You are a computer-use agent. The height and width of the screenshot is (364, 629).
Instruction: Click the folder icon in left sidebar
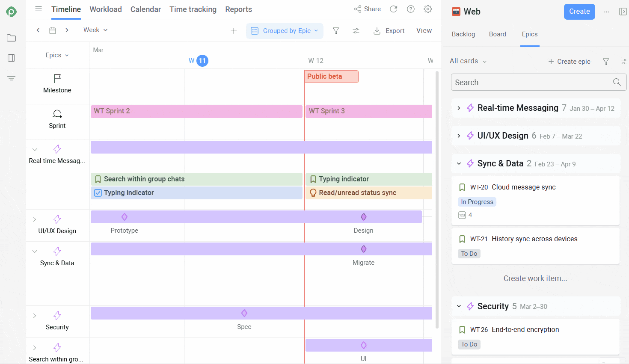(12, 38)
